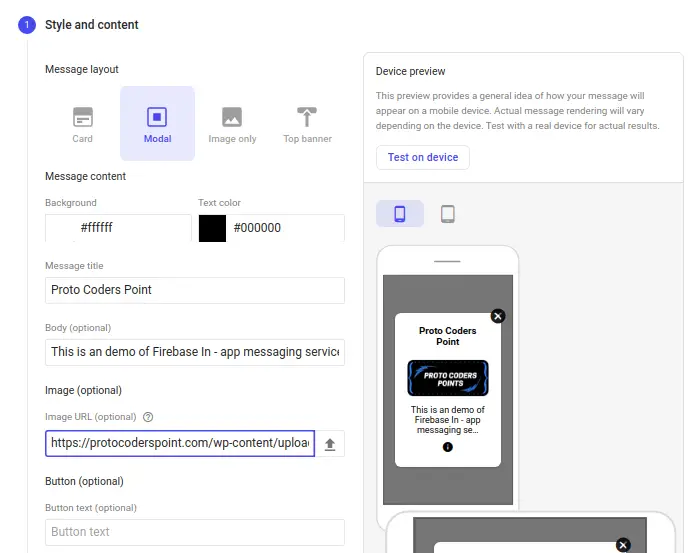697x553 pixels.
Task: Select the Modal message layout
Action: [157, 124]
